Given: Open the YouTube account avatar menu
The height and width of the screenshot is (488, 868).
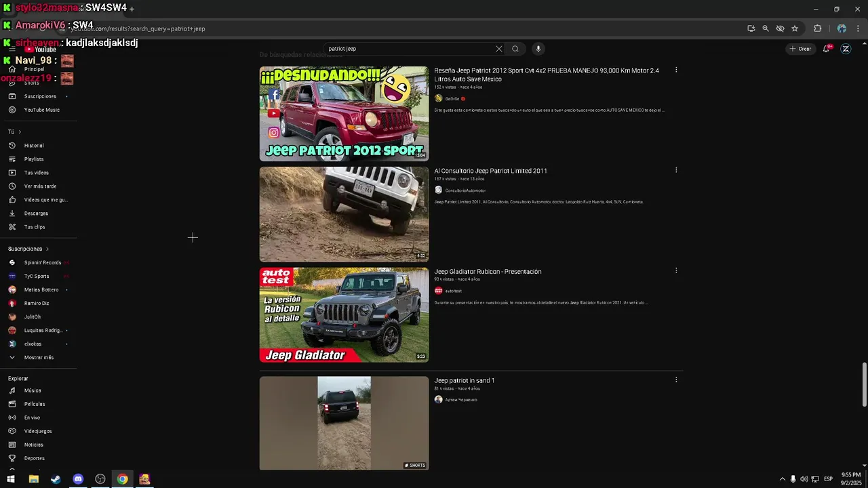Looking at the screenshot, I should 846,49.
